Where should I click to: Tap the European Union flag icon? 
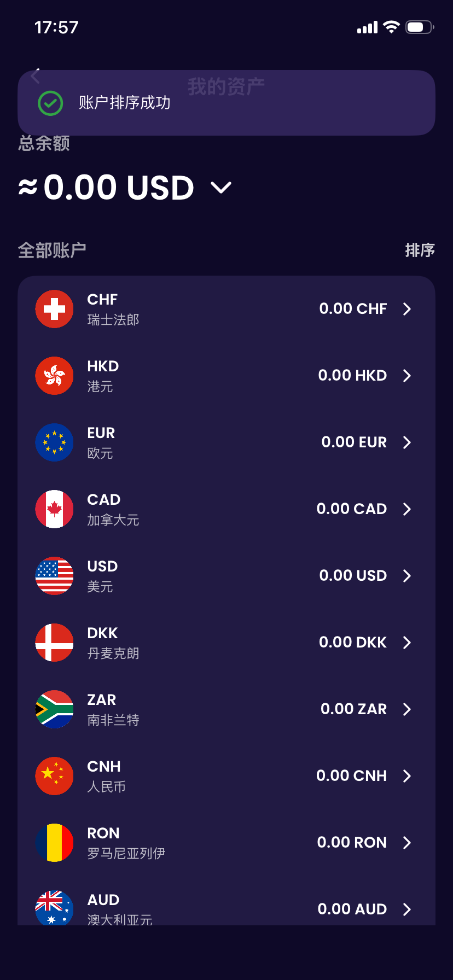tap(54, 442)
